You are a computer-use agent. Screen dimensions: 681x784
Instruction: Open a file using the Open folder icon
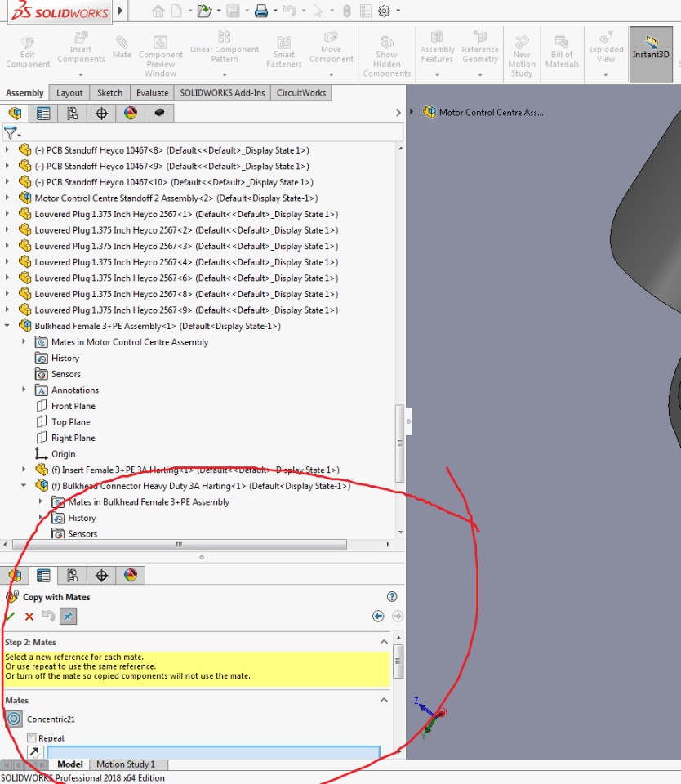pos(204,11)
